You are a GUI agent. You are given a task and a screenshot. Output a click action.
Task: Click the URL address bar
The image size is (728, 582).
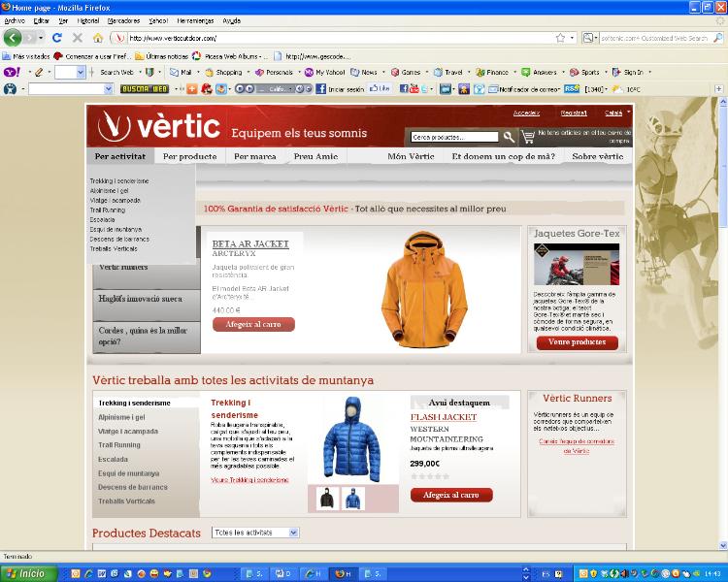[342, 38]
